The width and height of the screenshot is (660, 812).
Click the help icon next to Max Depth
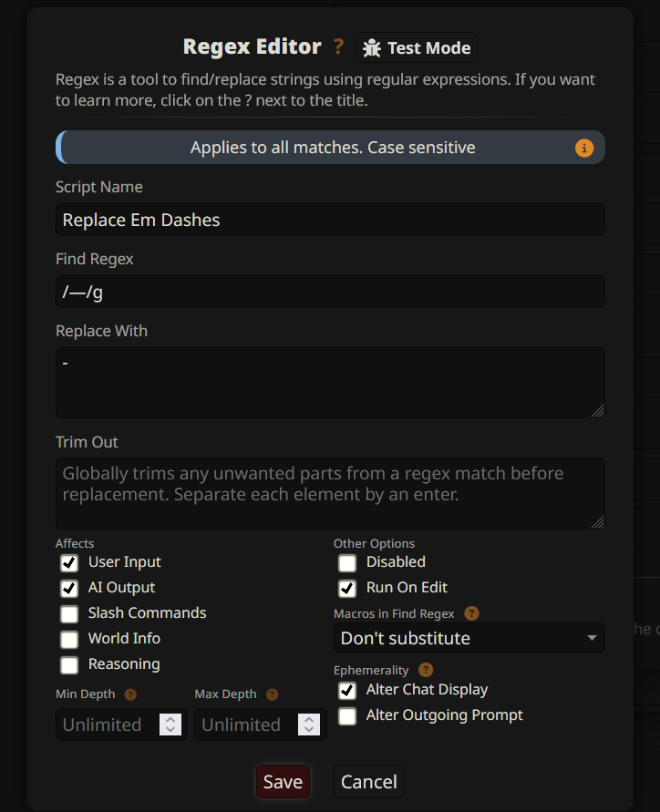[272, 694]
